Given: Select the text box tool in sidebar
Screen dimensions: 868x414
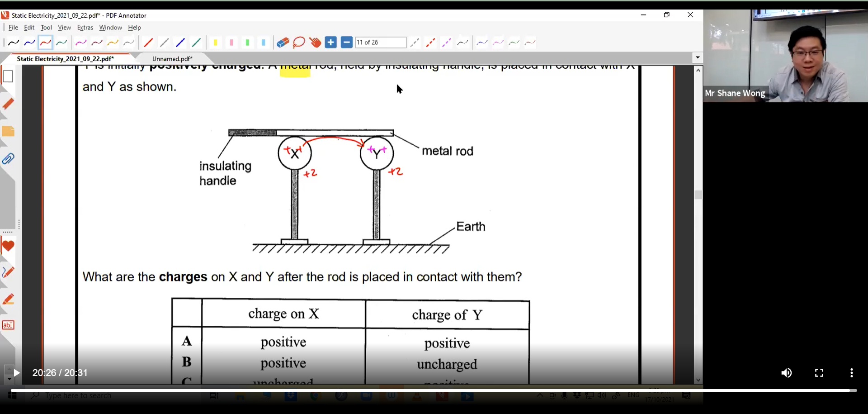Looking at the screenshot, I should coord(8,325).
